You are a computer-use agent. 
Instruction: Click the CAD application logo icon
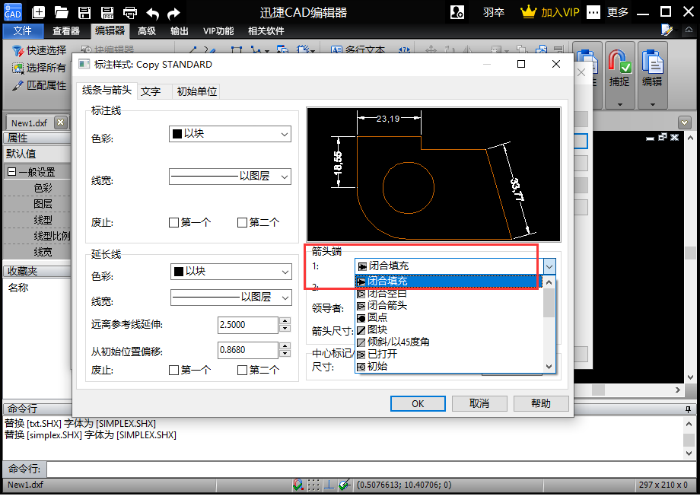[x=12, y=12]
